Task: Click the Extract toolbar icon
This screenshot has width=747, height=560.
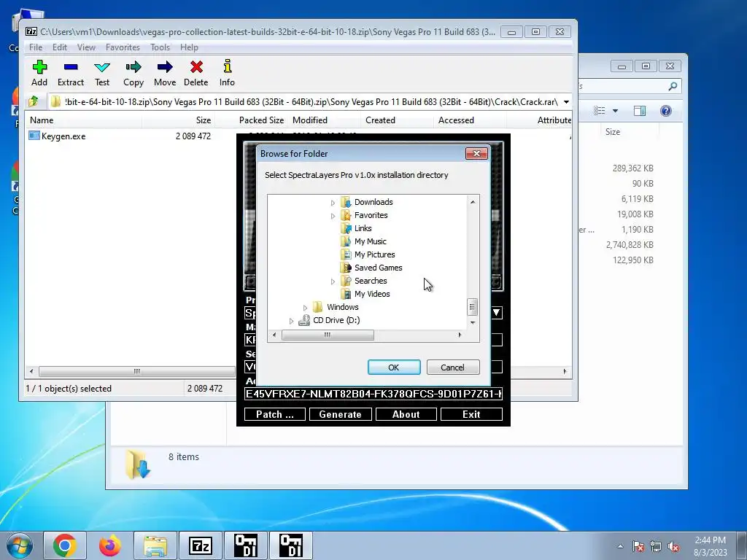Action: coord(71,74)
